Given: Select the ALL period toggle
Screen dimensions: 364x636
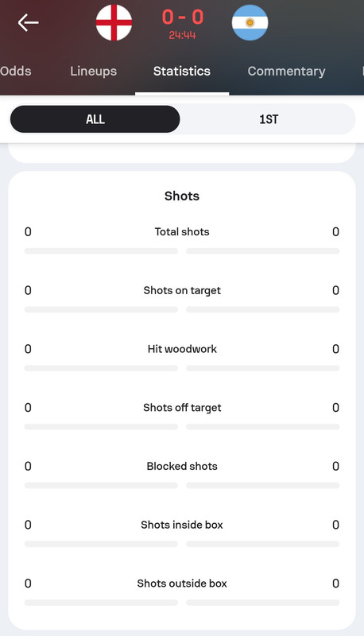Looking at the screenshot, I should click(95, 119).
